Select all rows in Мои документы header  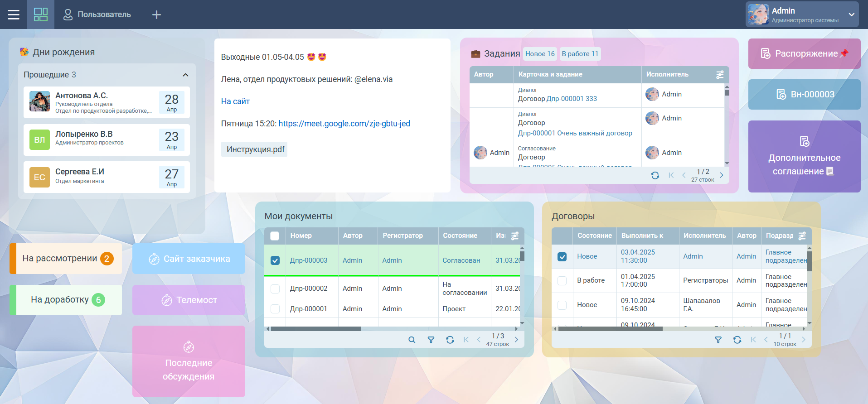[x=275, y=236]
